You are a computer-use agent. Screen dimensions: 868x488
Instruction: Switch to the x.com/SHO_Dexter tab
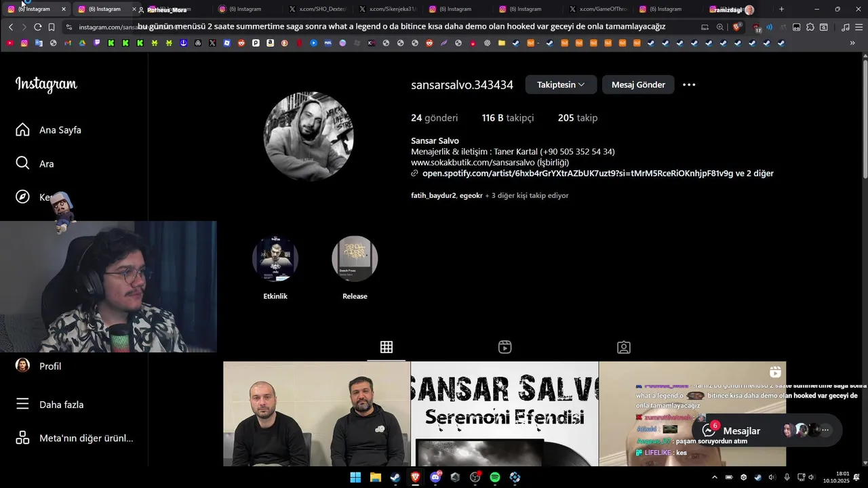point(317,9)
